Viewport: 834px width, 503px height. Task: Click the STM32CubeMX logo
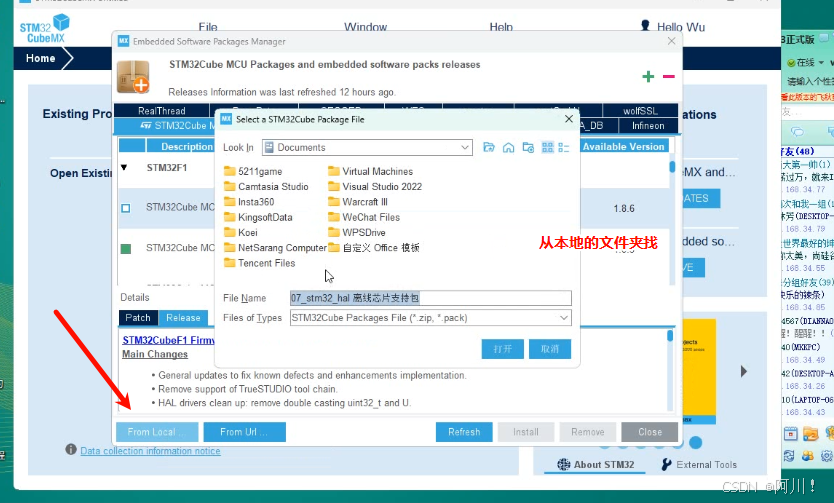(45, 29)
